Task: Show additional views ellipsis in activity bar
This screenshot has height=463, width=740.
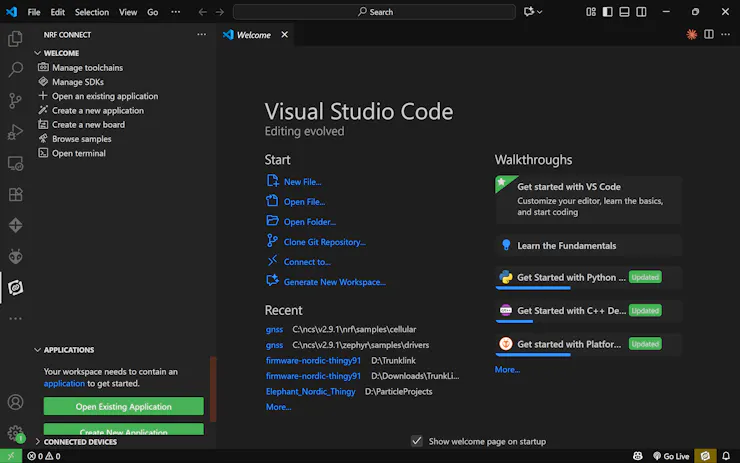Action: click(x=15, y=319)
